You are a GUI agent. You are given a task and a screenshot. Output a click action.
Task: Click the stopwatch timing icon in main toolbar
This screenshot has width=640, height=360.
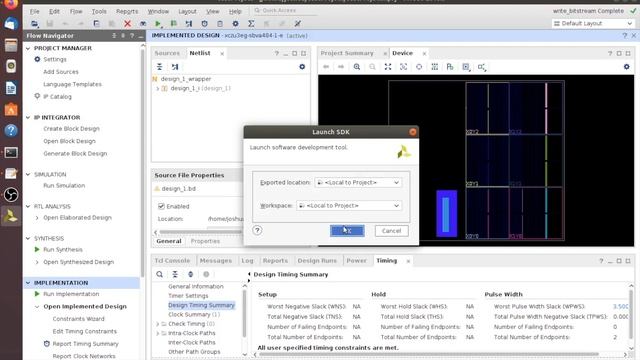tap(204, 24)
